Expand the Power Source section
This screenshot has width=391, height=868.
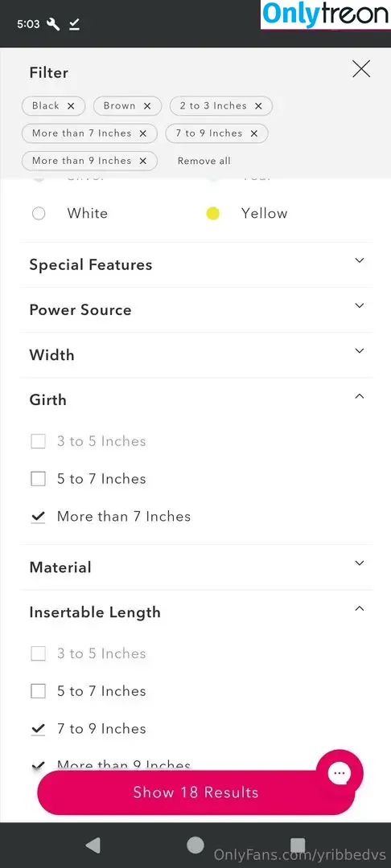click(196, 310)
